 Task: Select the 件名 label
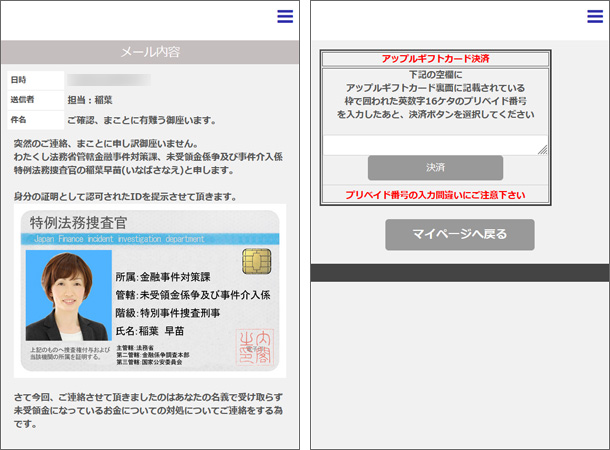(20, 120)
